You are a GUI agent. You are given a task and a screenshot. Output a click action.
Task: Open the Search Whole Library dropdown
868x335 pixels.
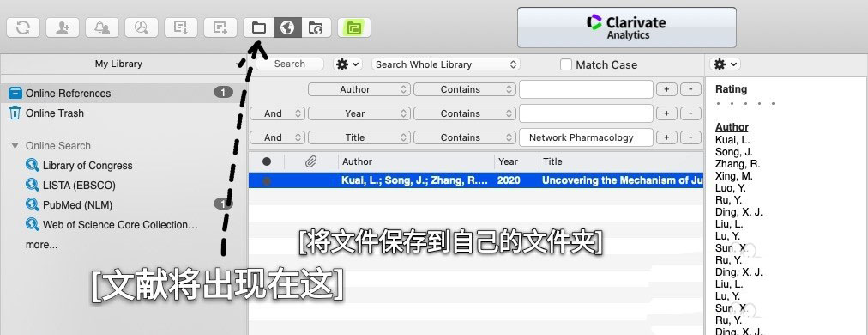[x=446, y=64]
